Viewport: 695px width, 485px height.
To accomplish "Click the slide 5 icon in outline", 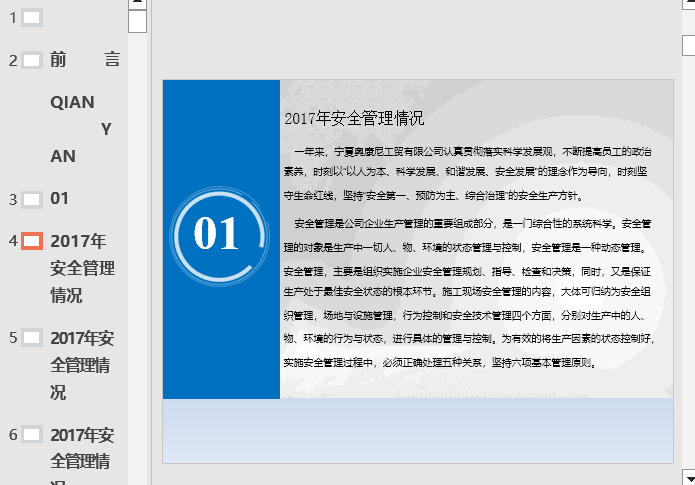I will pyautogui.click(x=32, y=337).
